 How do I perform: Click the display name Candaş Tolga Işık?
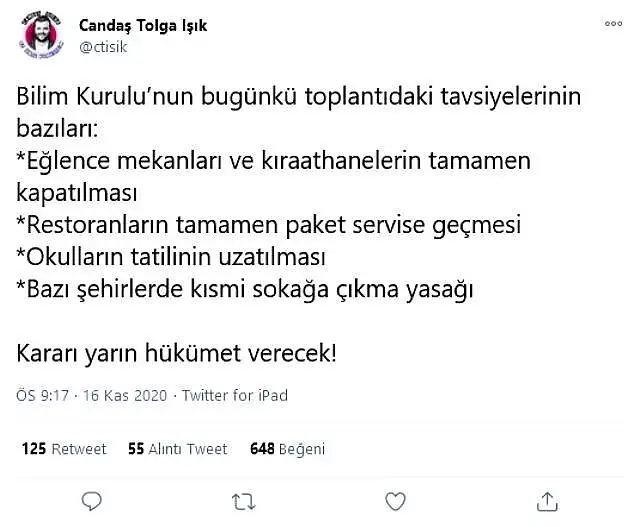tap(143, 26)
